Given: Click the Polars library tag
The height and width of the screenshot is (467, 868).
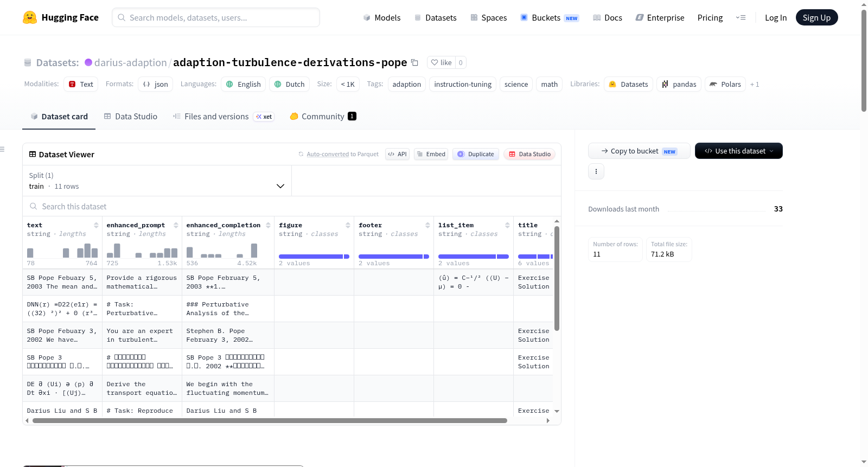Looking at the screenshot, I should [x=725, y=84].
